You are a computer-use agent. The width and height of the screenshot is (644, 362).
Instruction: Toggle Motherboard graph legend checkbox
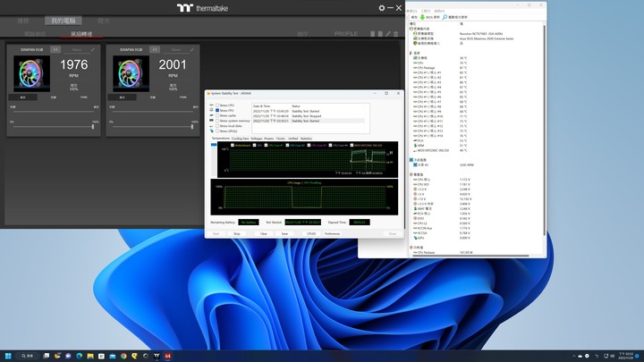point(233,146)
